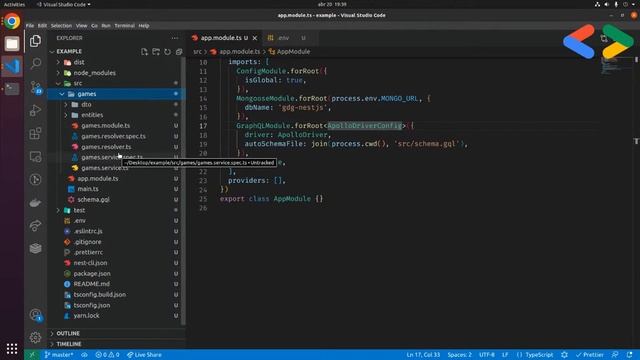Click master branch in status bar
This screenshot has height=360, width=640.
pos(58,355)
